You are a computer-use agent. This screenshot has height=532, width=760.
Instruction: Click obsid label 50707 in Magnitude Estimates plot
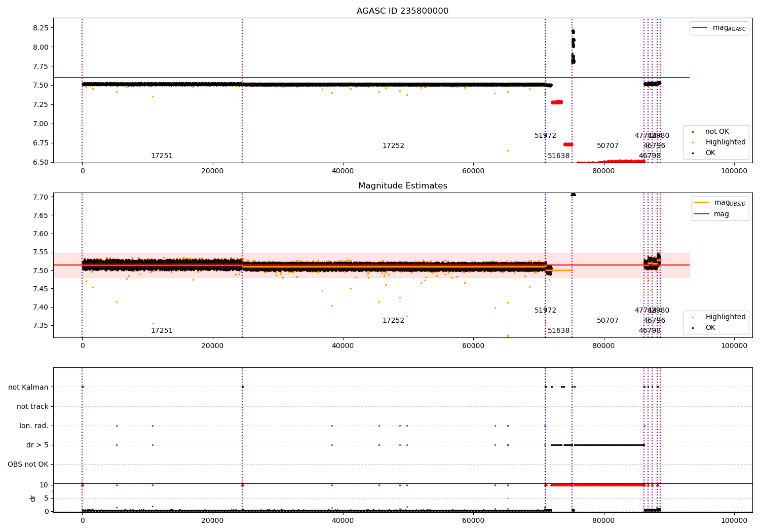pyautogui.click(x=607, y=321)
